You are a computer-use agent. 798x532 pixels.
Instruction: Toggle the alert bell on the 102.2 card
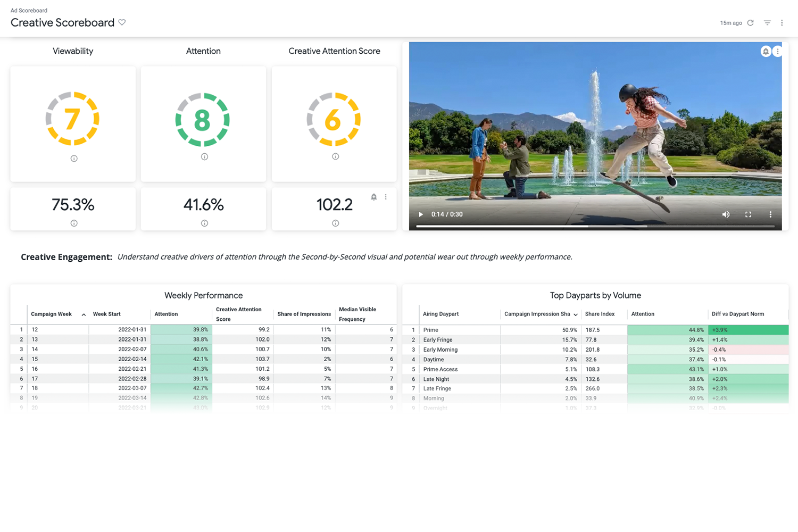pos(373,197)
